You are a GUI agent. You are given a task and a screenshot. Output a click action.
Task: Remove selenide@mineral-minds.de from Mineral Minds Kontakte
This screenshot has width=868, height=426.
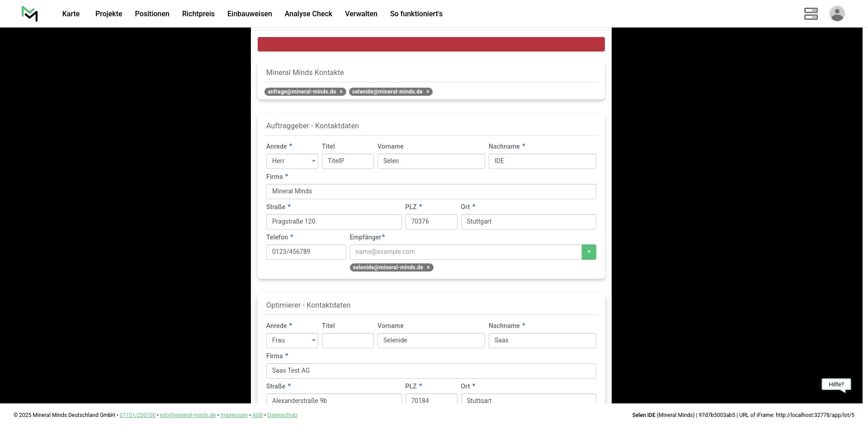tap(428, 92)
